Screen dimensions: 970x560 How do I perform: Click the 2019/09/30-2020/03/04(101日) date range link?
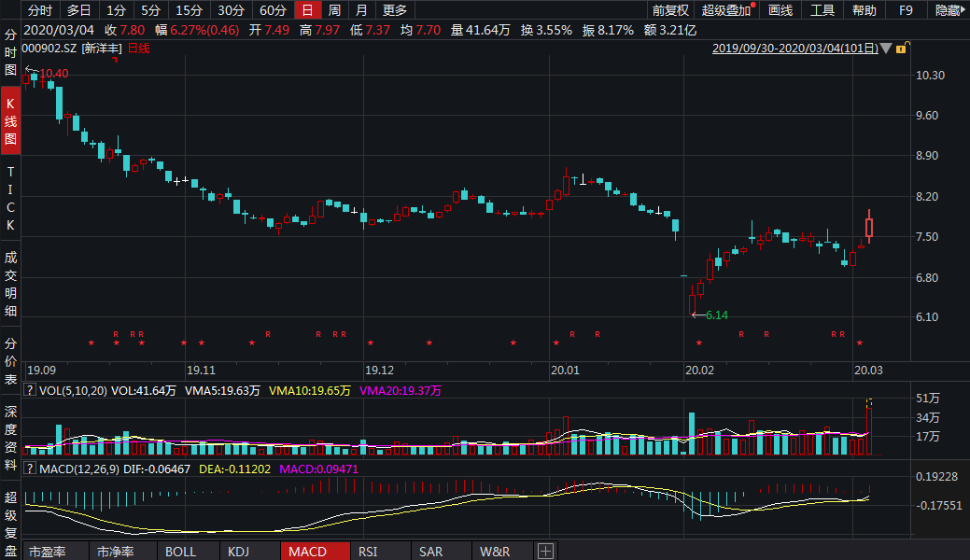[794, 49]
